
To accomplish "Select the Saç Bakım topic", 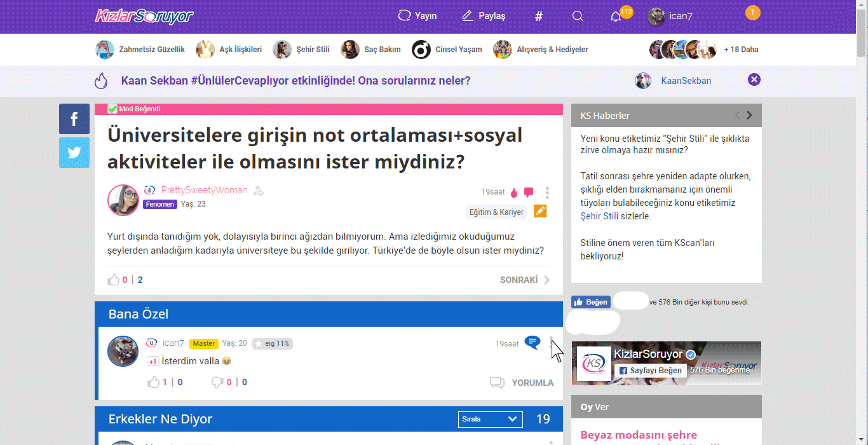I will pos(370,50).
